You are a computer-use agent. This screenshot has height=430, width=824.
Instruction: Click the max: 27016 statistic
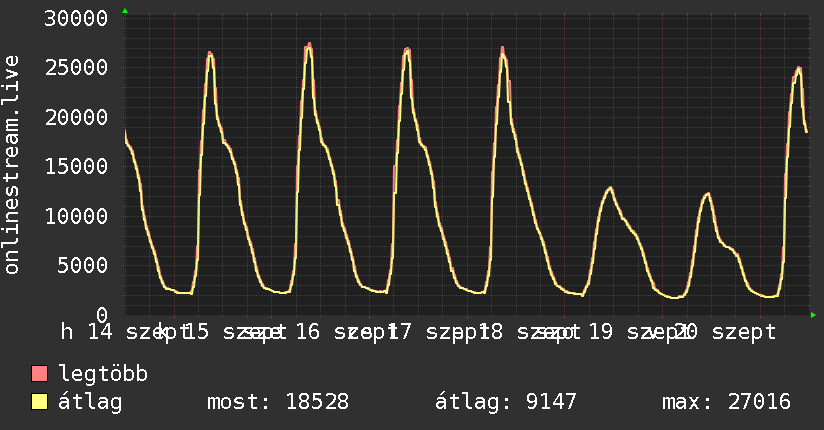tap(726, 402)
